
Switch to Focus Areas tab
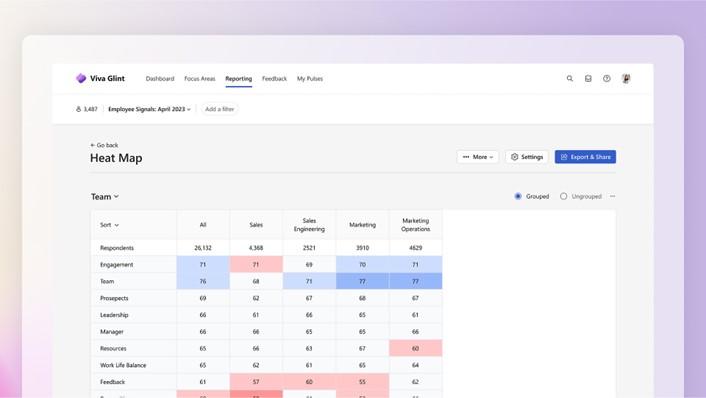pos(200,78)
